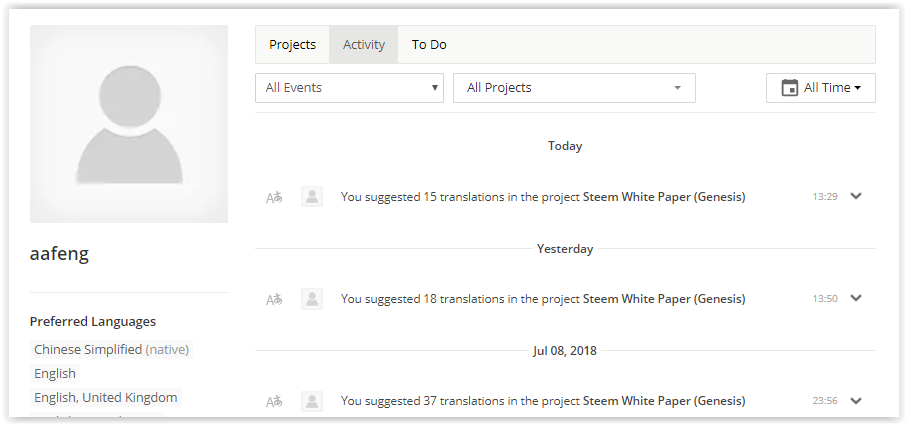This screenshot has height=425, width=907.
Task: Click user avatar in today's 13:29 activity
Action: [312, 197]
